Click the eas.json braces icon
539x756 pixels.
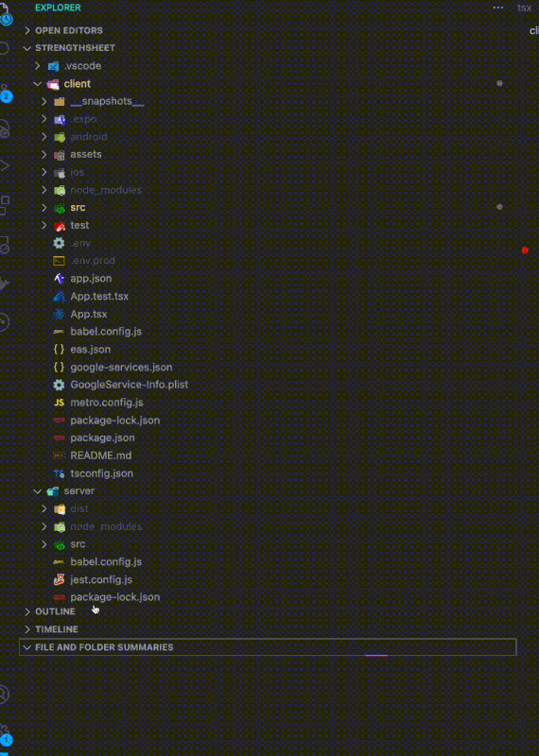(59, 350)
